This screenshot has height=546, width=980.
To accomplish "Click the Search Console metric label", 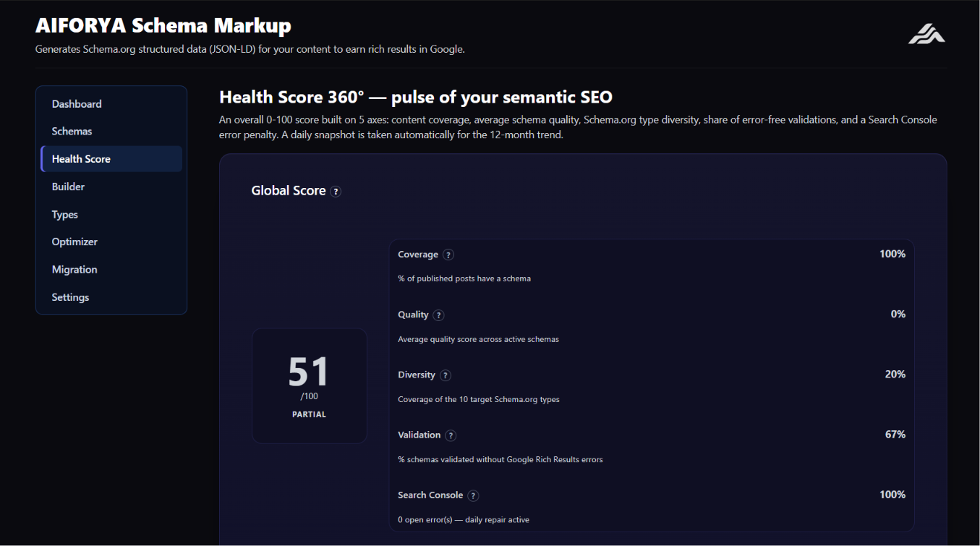I will click(430, 495).
